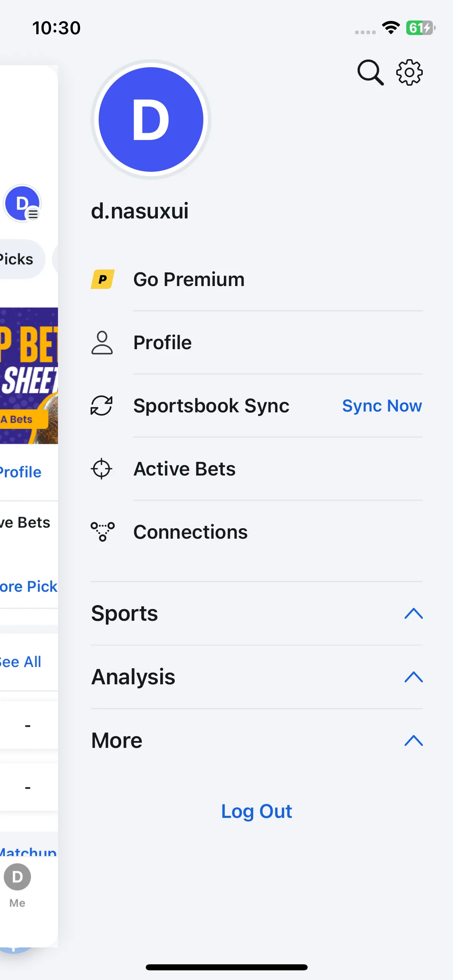
Task: Open settings via the gear icon
Action: (x=410, y=72)
